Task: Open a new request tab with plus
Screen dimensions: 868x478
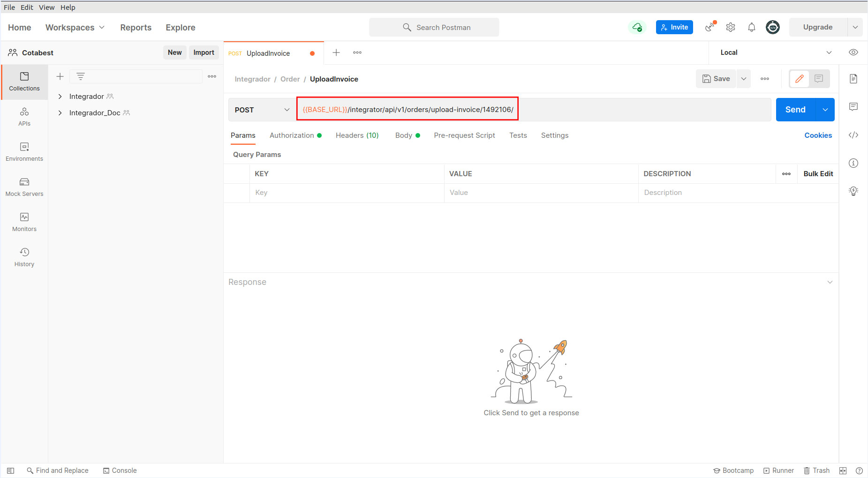Action: click(x=336, y=52)
